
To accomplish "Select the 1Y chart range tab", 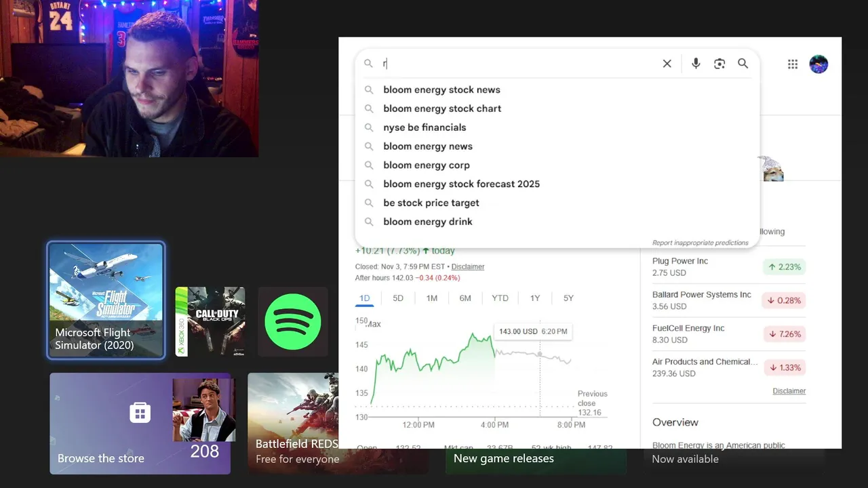I will 535,298.
